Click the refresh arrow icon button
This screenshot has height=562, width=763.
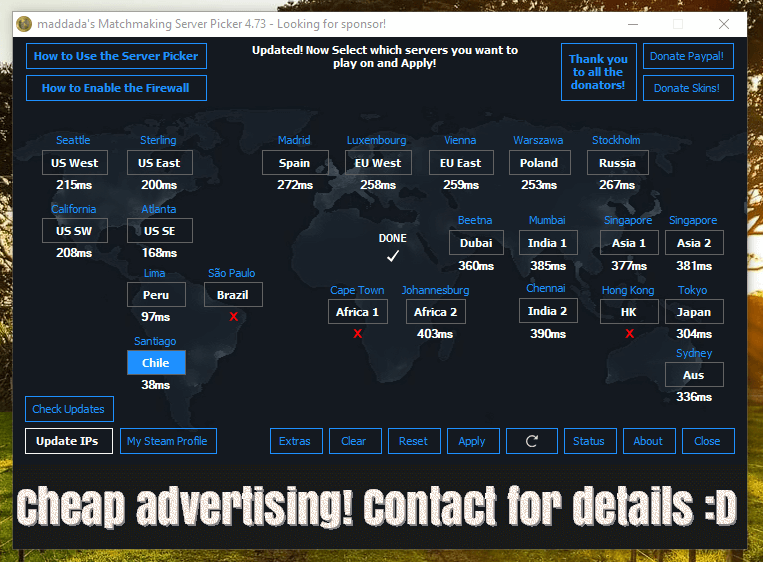532,441
